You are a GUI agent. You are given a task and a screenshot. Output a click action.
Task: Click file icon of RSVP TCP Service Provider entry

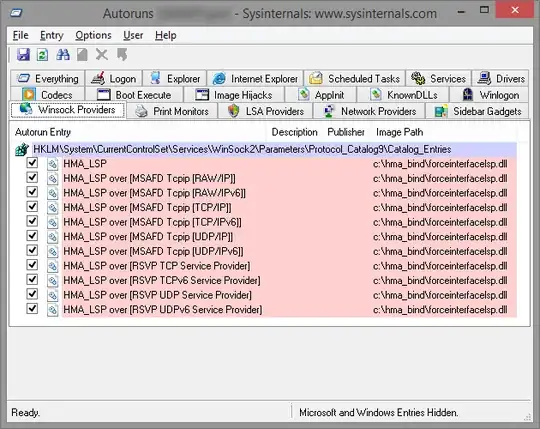53,266
